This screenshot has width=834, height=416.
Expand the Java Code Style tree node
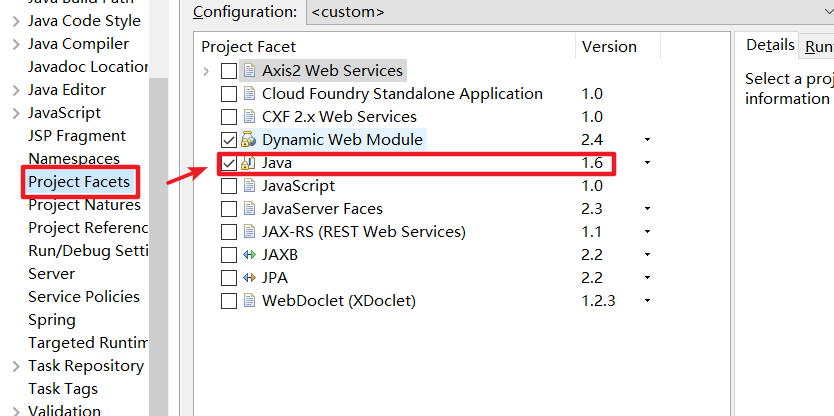[x=16, y=21]
